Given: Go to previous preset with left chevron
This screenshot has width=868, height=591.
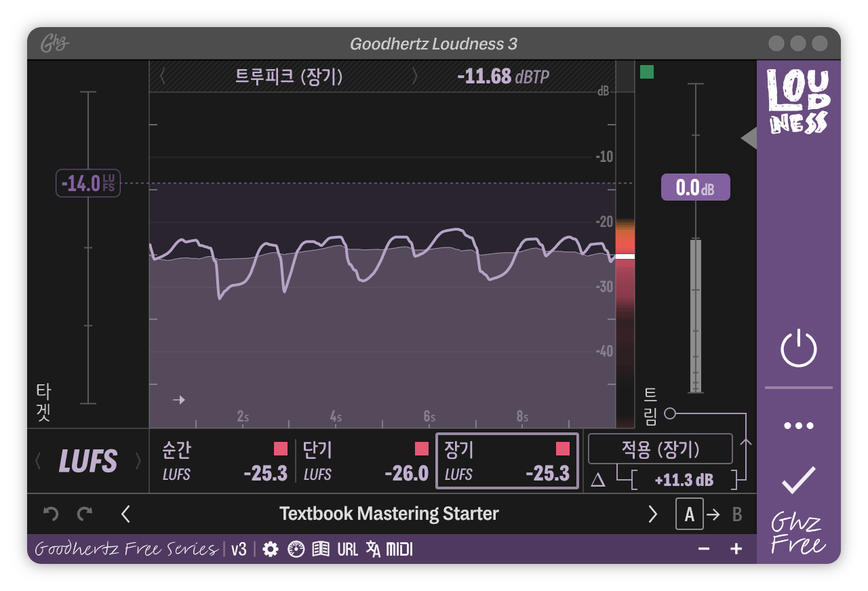Looking at the screenshot, I should [x=126, y=514].
